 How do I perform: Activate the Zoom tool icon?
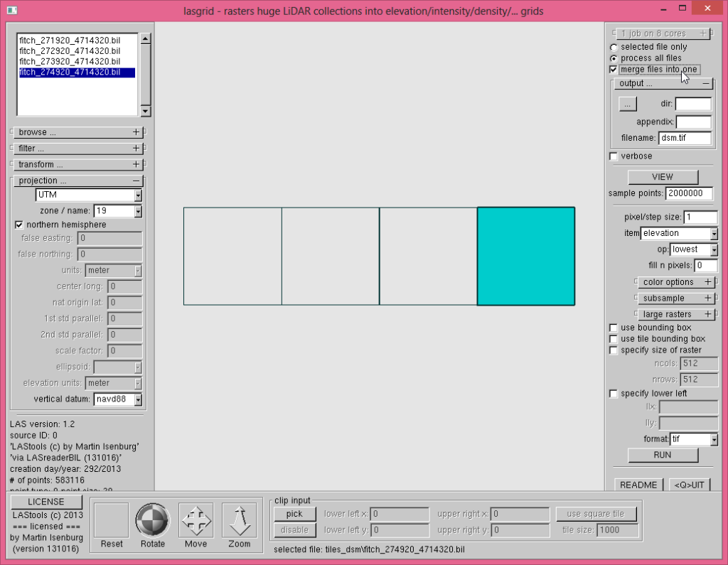(x=240, y=520)
